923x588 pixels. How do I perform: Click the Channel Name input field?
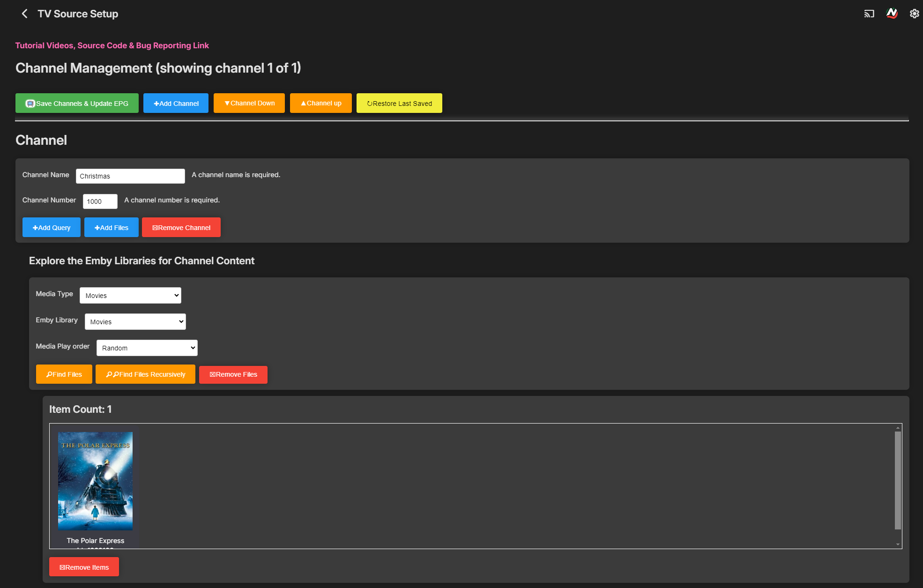(x=130, y=176)
